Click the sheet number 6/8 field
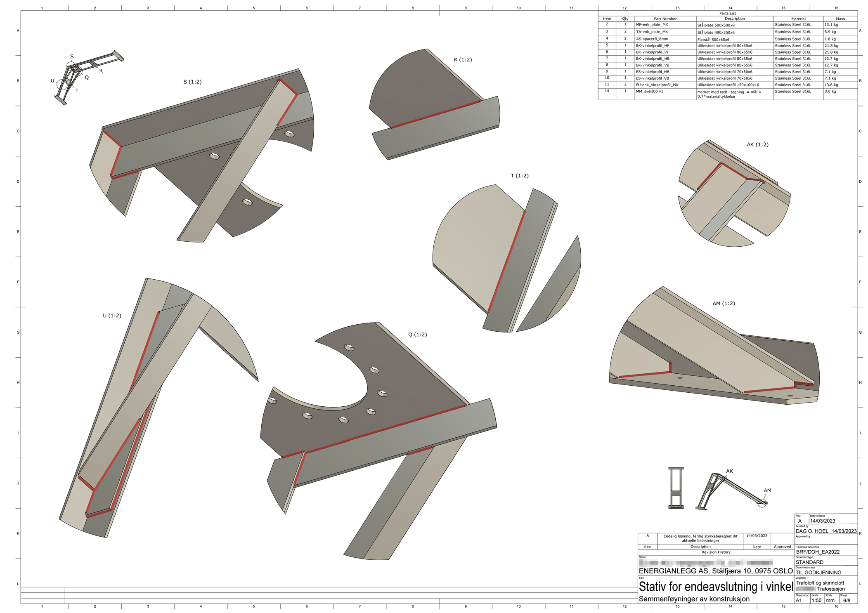Image resolution: width=868 pixels, height=613 pixels. click(847, 600)
